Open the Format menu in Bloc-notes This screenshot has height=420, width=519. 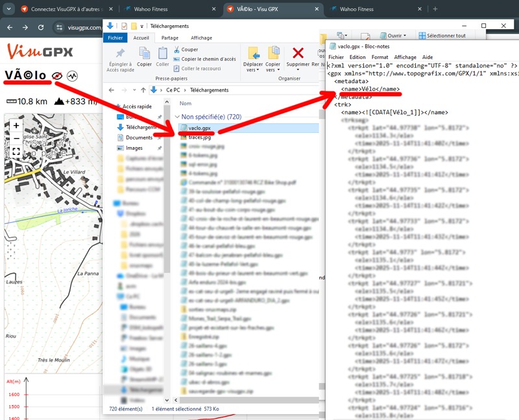(x=380, y=57)
